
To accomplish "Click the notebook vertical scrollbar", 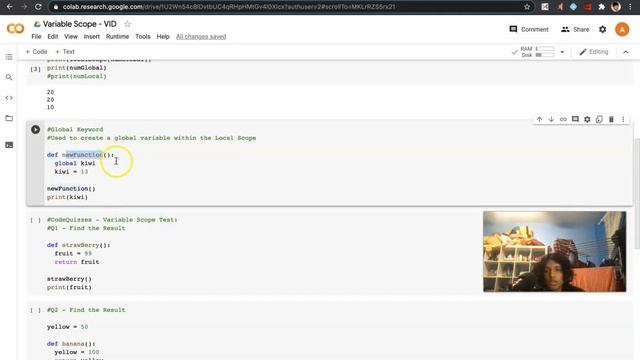I will coord(637,193).
